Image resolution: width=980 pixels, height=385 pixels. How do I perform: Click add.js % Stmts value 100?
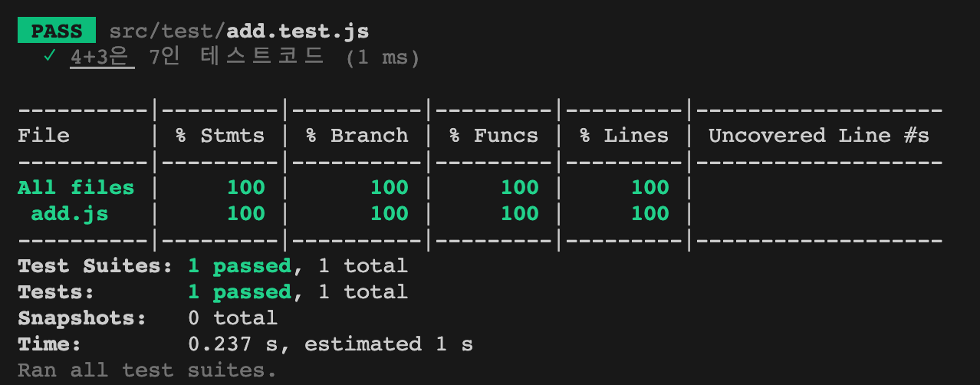pos(245,214)
